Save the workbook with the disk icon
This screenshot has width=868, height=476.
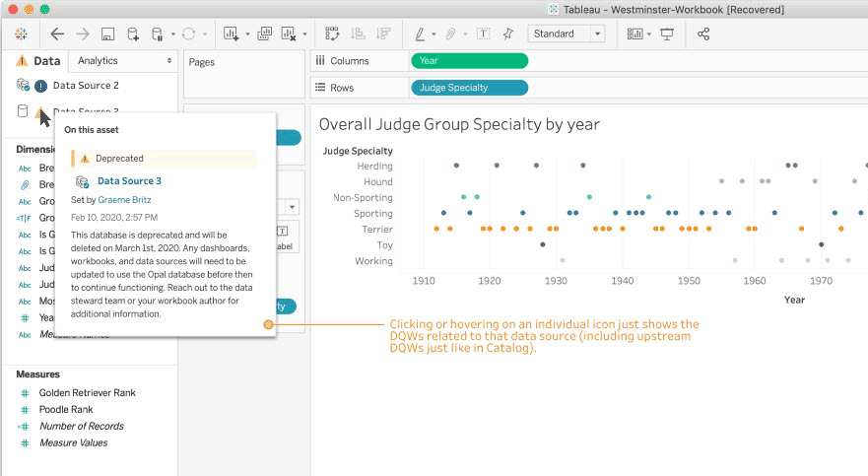[107, 34]
